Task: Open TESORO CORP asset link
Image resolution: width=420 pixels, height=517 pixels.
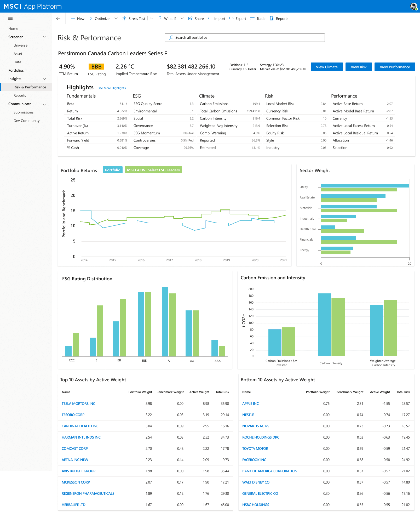Action: point(73,415)
